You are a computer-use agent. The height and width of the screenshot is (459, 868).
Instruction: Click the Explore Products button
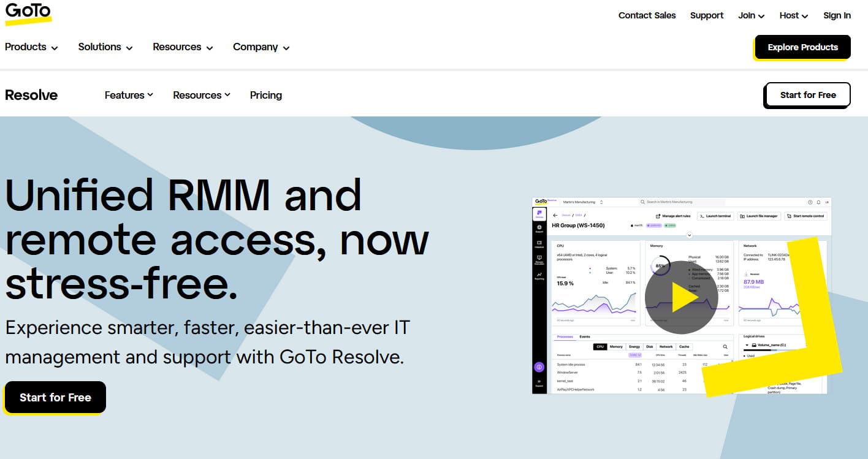(x=802, y=47)
